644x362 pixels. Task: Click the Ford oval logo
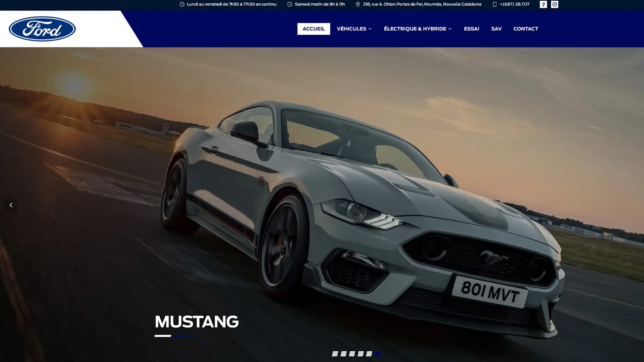coord(42,29)
